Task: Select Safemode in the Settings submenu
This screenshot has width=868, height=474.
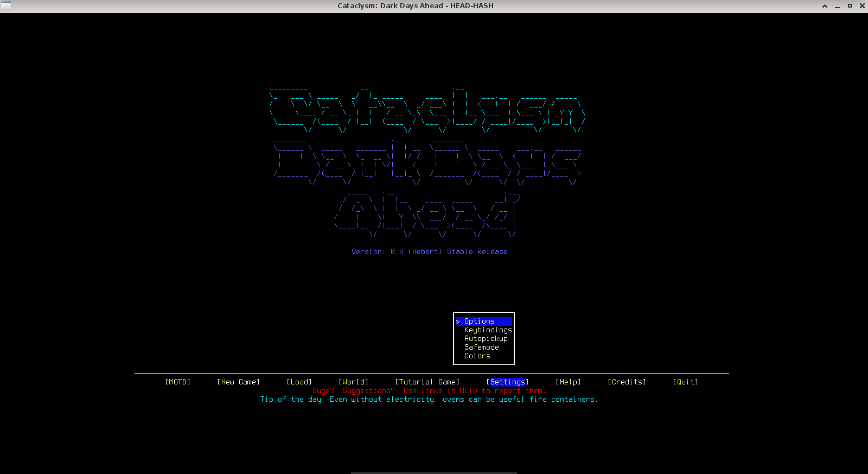Action: click(481, 347)
